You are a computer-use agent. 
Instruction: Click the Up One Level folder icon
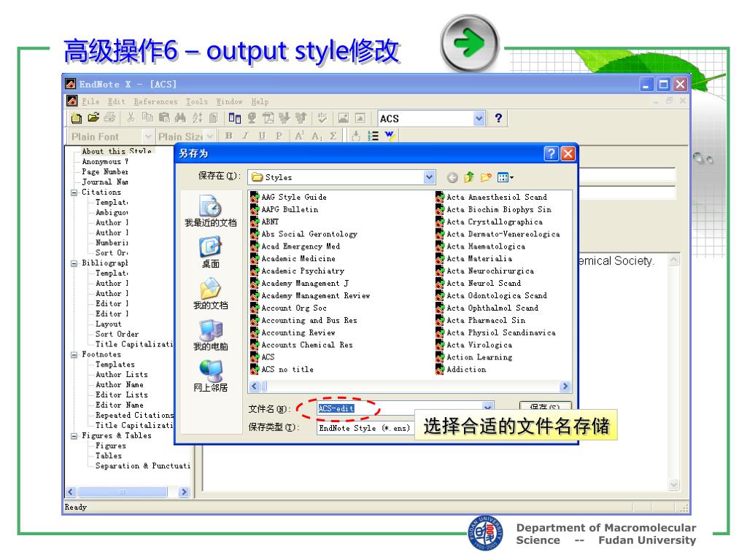click(x=469, y=178)
